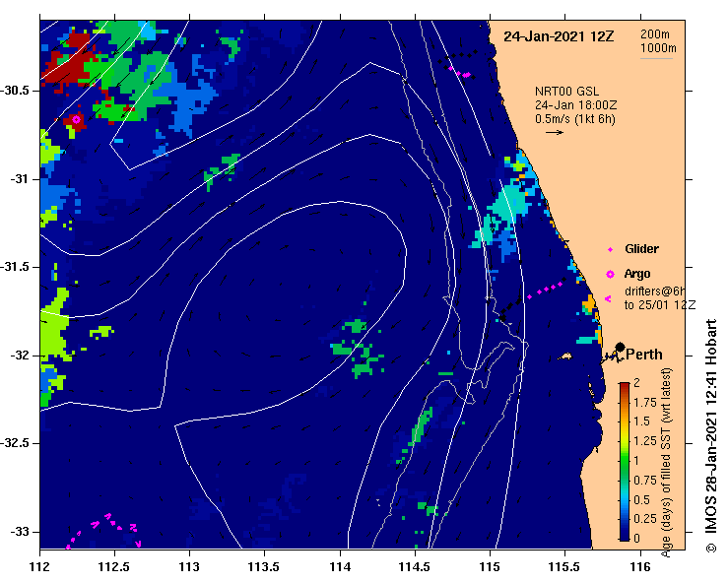Click the 'Perth' city label

coord(644,355)
